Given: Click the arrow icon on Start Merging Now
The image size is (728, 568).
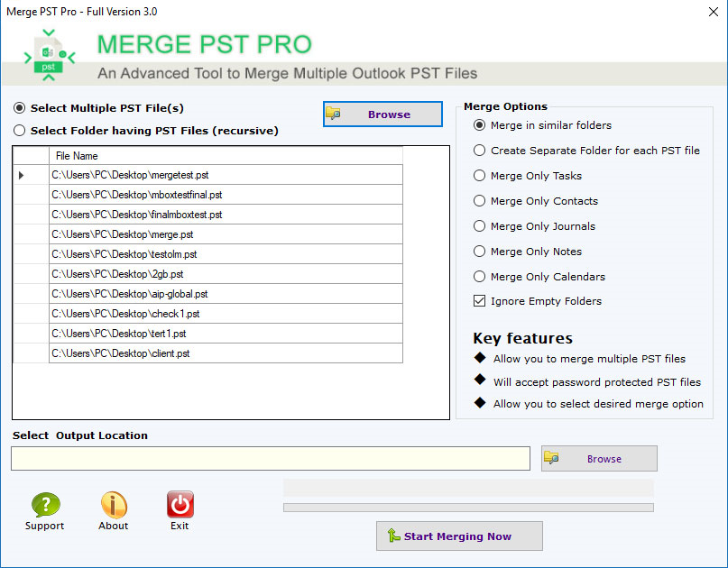Looking at the screenshot, I should tap(393, 536).
